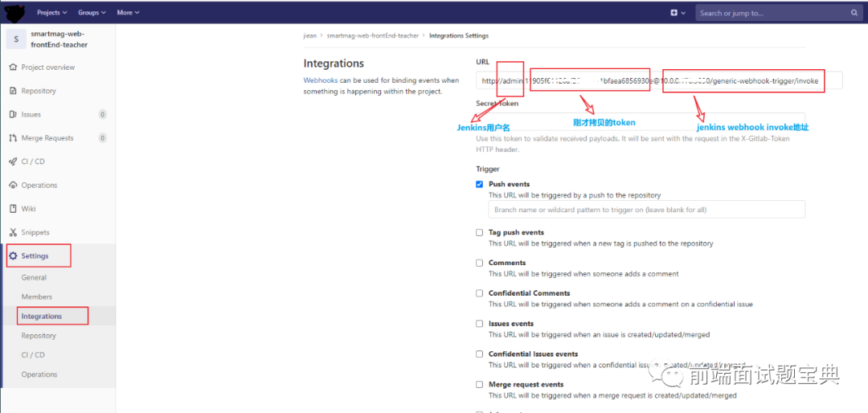Click the Issues icon in sidebar
The image size is (868, 413).
pos(14,115)
